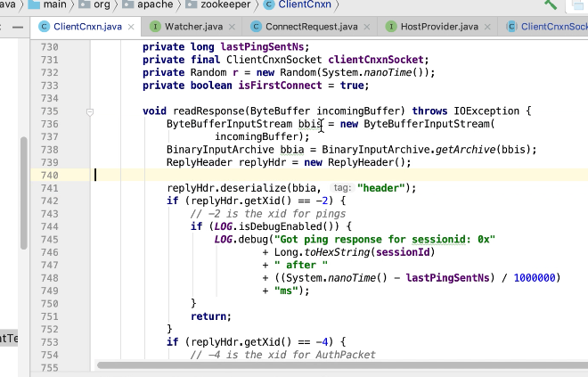Open the ConnectRequest.java tab

pyautogui.click(x=311, y=27)
